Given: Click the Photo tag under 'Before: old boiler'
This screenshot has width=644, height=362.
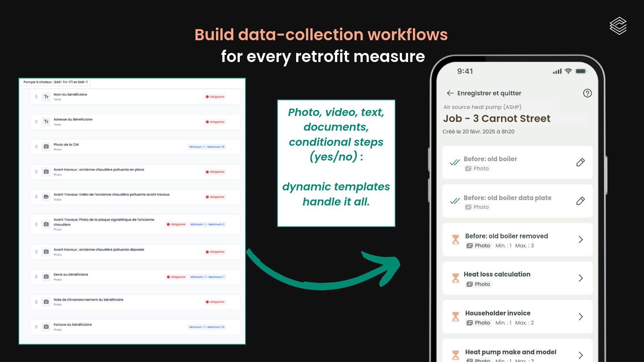Looking at the screenshot, I should click(x=477, y=169).
